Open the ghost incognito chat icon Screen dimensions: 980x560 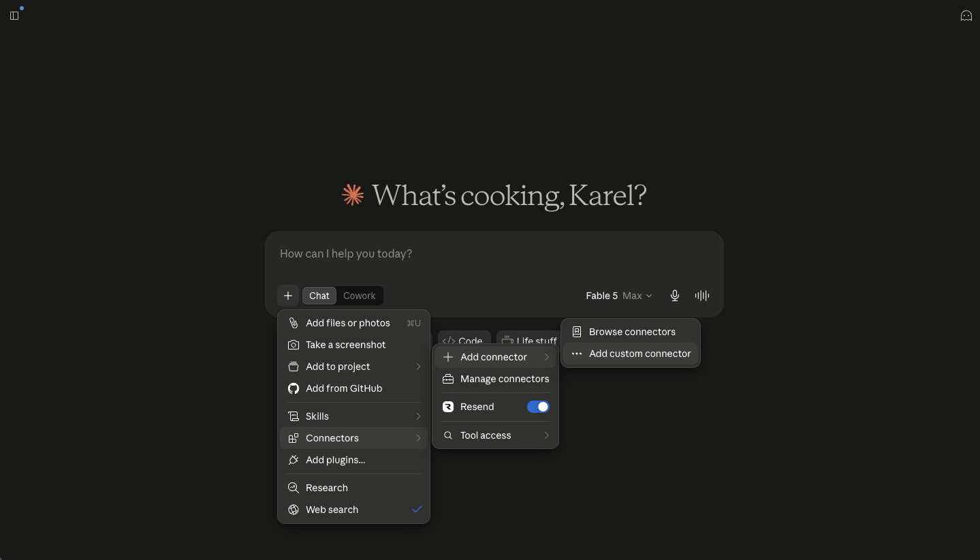click(966, 16)
